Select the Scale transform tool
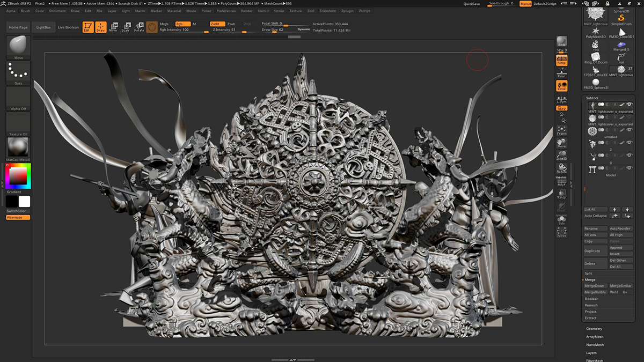Image resolution: width=644 pixels, height=362 pixels. pyautogui.click(x=126, y=27)
